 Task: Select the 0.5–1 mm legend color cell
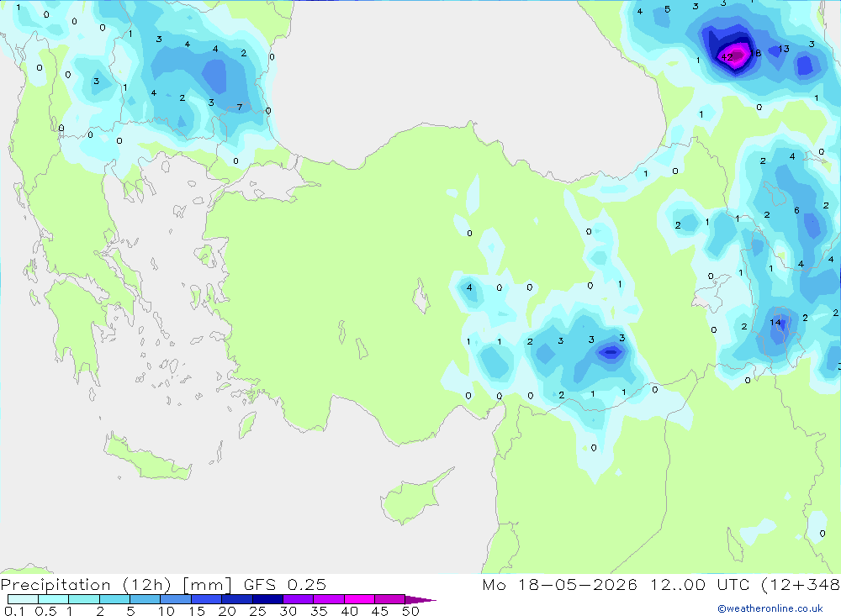(54, 599)
